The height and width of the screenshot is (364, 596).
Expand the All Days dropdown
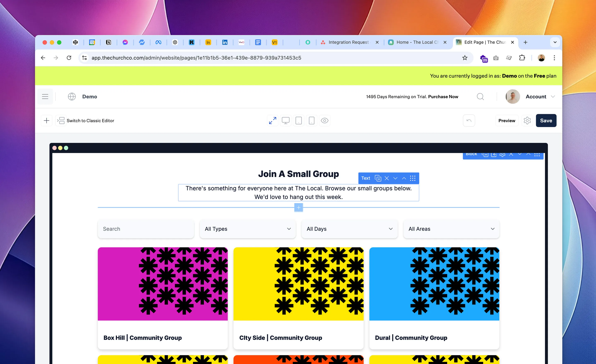coord(349,229)
